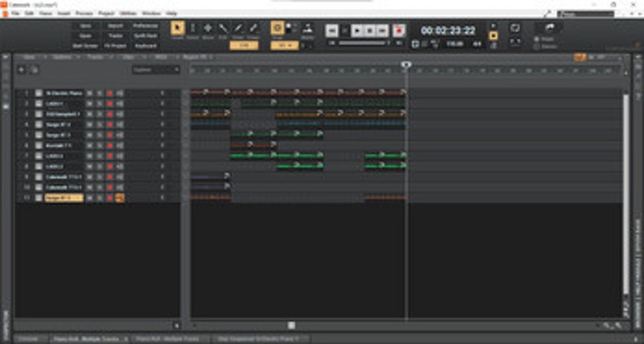
Task: Open the Insert menu
Action: 64,14
